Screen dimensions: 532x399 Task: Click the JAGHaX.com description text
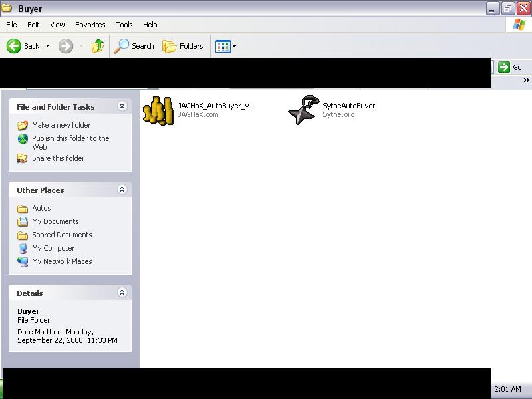[x=198, y=114]
